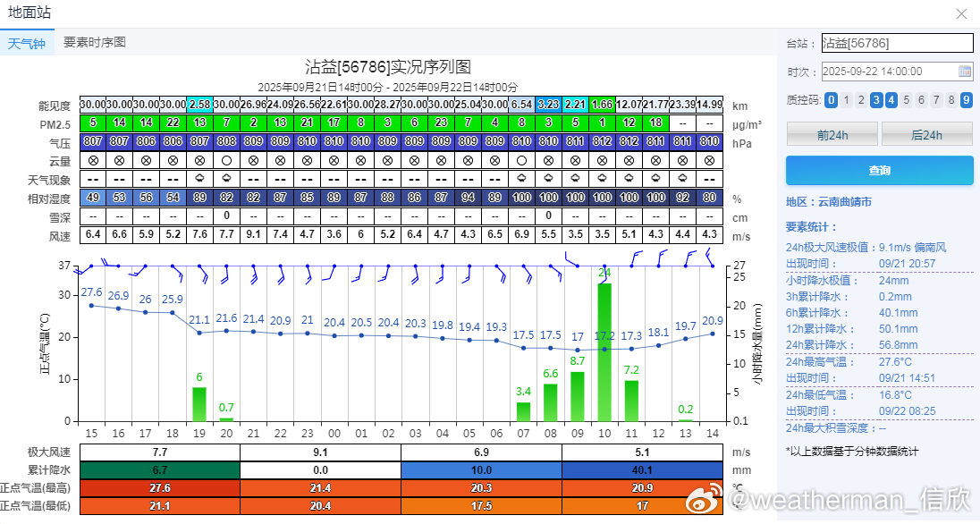The height and width of the screenshot is (524, 980).
Task: Toggle quality control code 0
Action: 831,100
